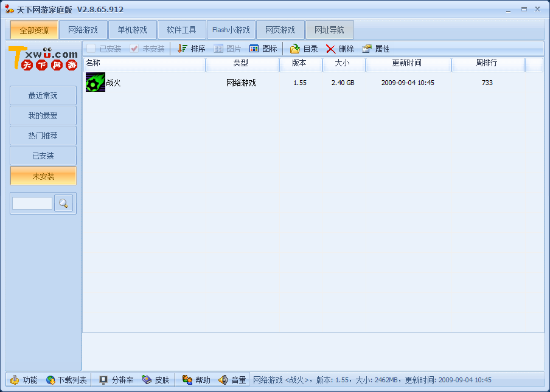Click the sidebar search text field
Image resolution: width=550 pixels, height=392 pixels.
32,203
